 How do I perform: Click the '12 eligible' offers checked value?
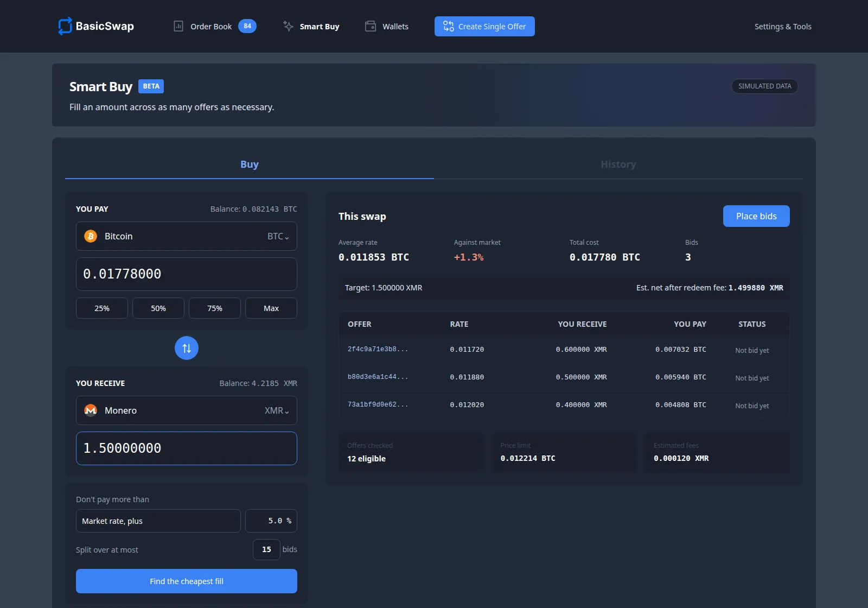(x=367, y=459)
